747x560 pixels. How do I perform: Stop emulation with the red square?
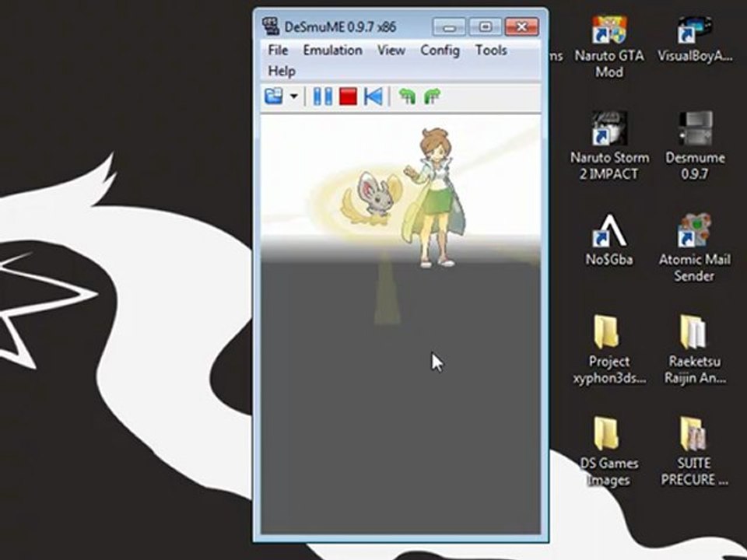(349, 96)
